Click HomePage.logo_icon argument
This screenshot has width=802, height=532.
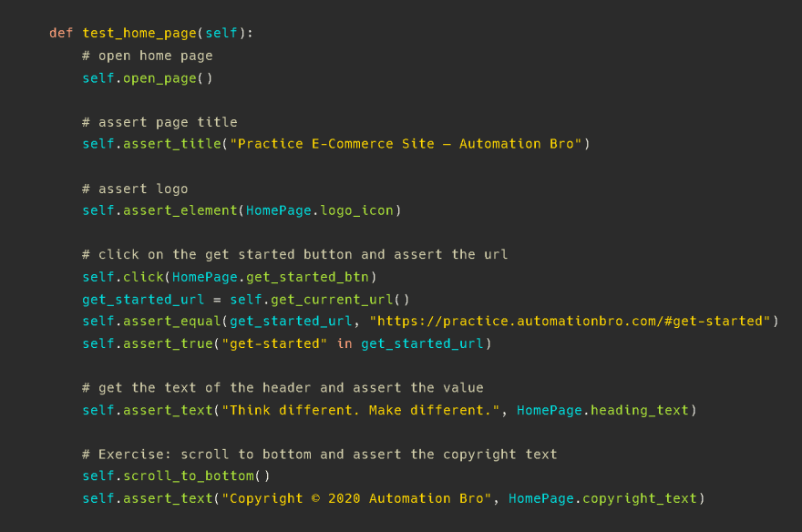(x=320, y=210)
